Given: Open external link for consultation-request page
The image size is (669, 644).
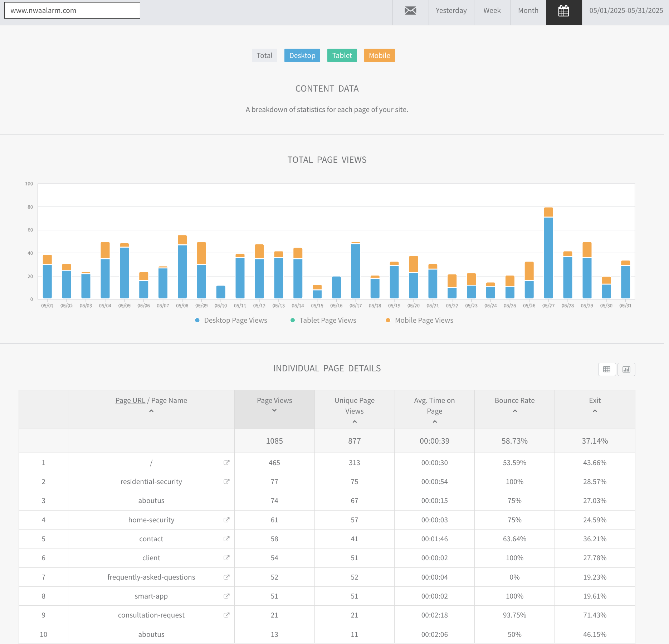Looking at the screenshot, I should pos(226,615).
